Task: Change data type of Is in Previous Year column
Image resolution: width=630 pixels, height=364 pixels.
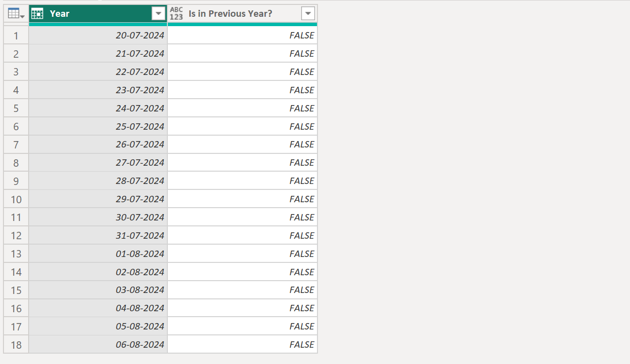Action: (176, 13)
